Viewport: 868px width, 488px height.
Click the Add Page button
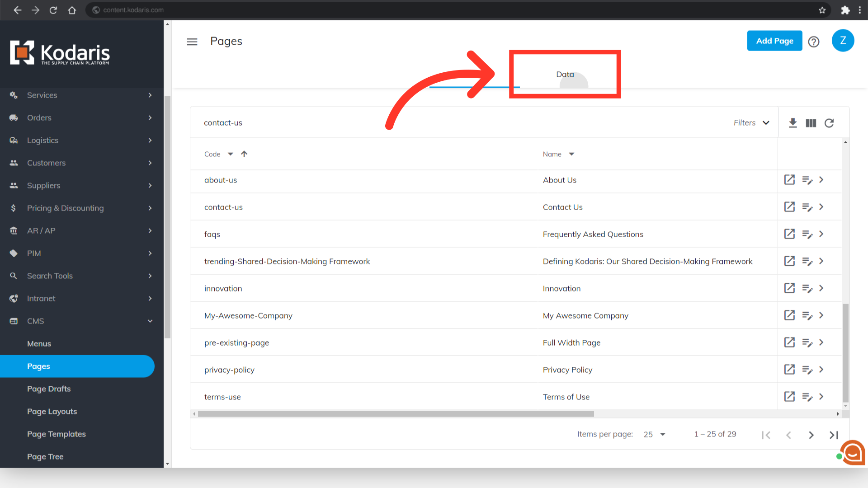click(774, 41)
